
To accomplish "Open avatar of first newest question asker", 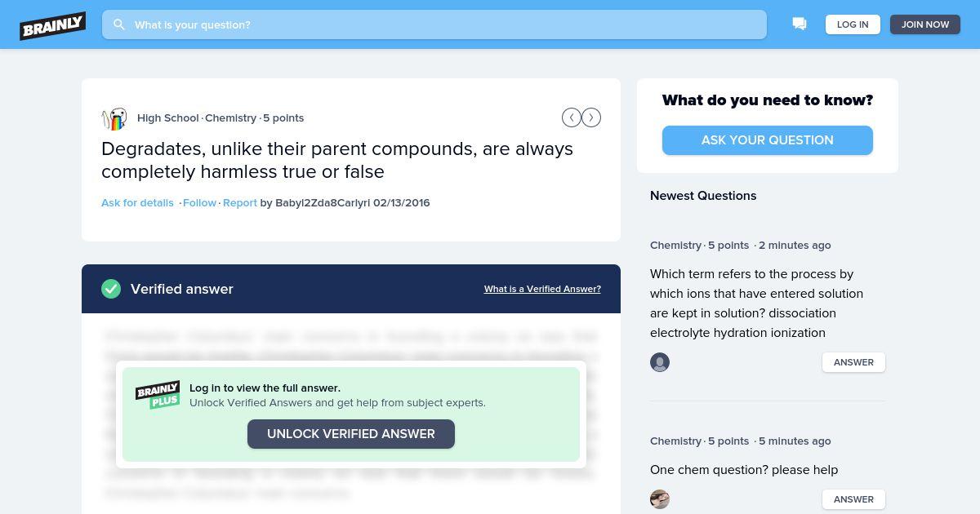I will (x=660, y=362).
